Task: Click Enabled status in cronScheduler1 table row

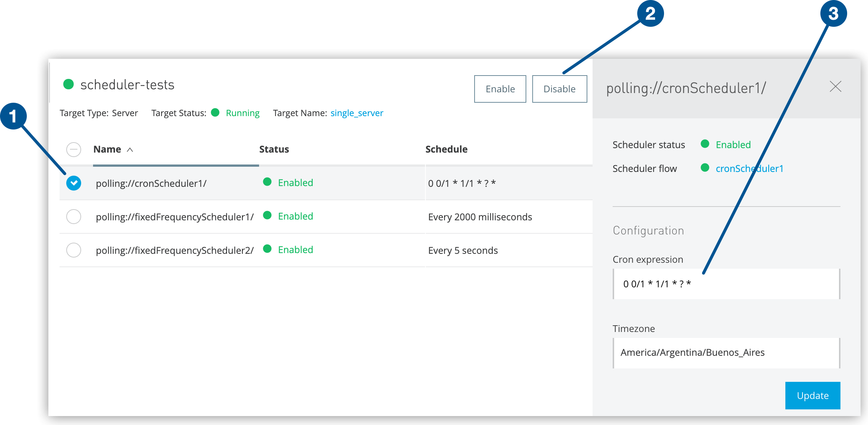Action: pyautogui.click(x=296, y=183)
